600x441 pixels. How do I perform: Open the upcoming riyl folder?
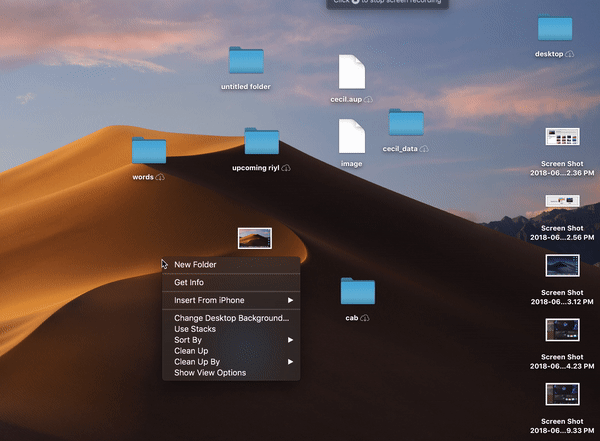pos(261,142)
